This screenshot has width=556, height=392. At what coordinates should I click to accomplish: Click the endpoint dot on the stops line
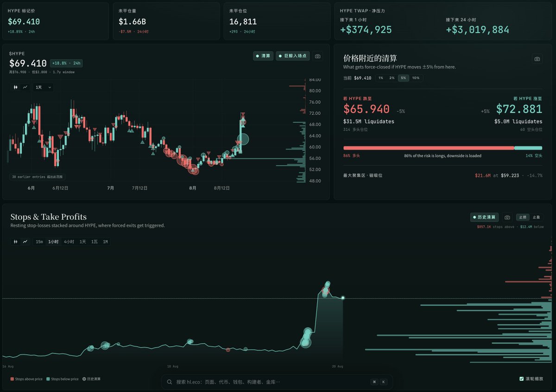(x=343, y=298)
